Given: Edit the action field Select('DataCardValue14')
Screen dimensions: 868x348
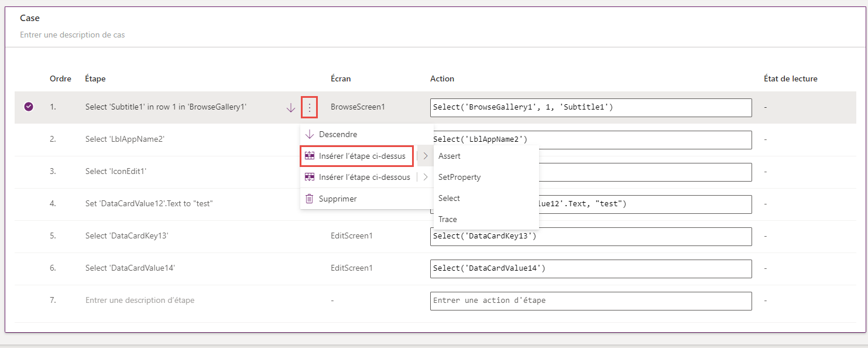Looking at the screenshot, I should (x=591, y=269).
